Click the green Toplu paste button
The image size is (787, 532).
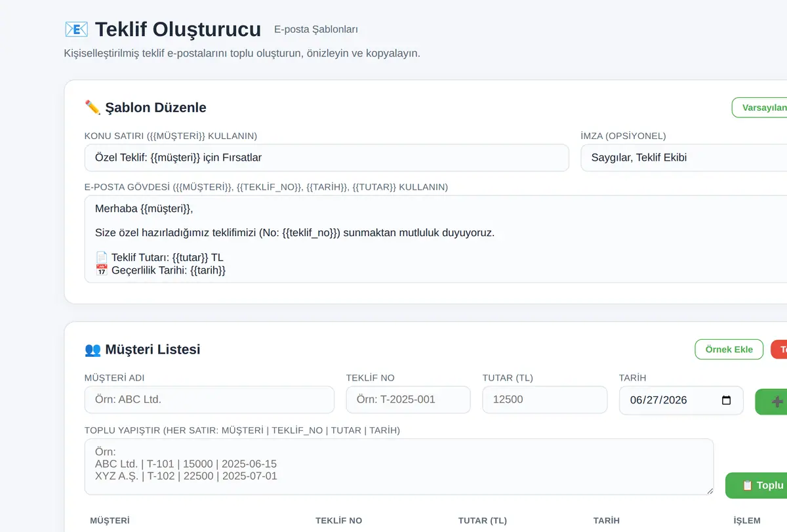756,485
